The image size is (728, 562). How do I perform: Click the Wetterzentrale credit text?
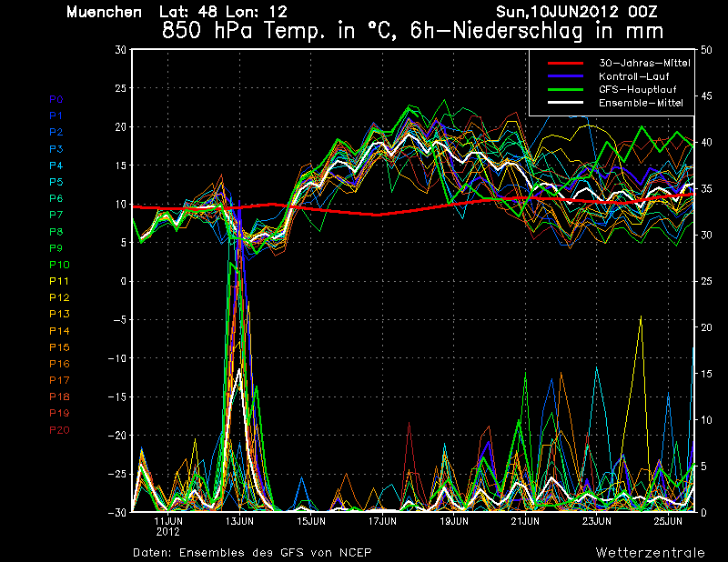tap(650, 552)
